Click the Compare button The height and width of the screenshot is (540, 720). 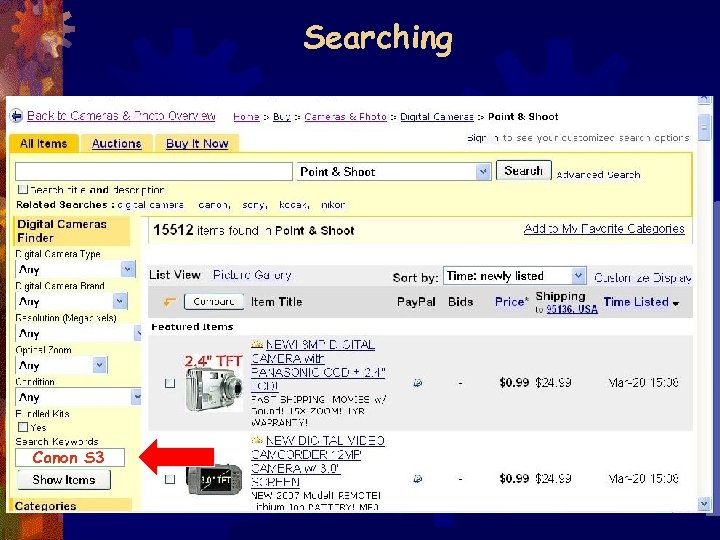(x=214, y=302)
